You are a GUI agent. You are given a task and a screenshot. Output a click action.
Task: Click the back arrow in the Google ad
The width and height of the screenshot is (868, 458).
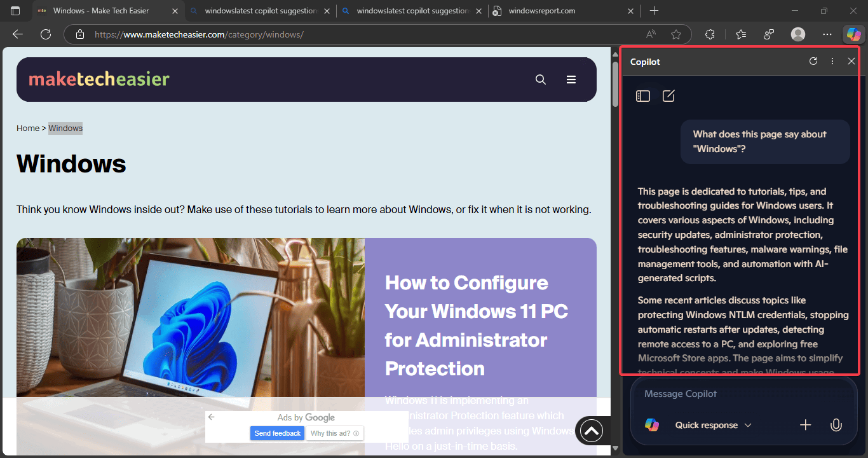click(212, 417)
